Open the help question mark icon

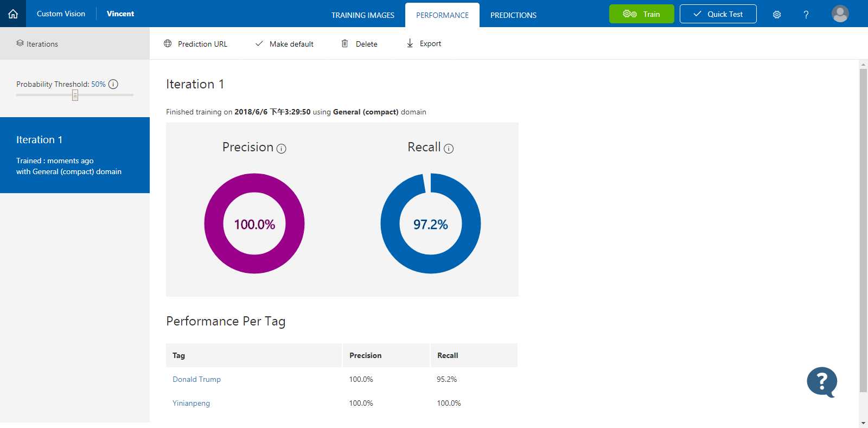806,15
